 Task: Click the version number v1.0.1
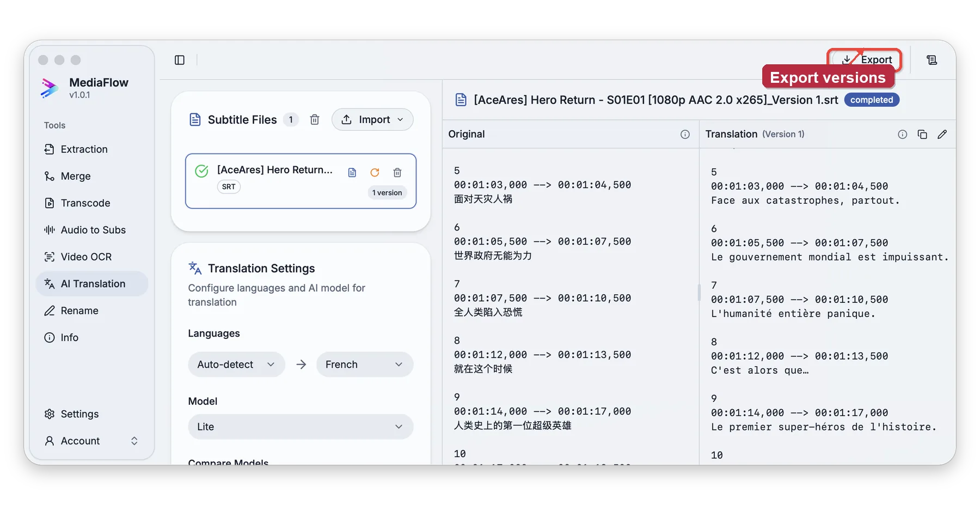coord(79,95)
